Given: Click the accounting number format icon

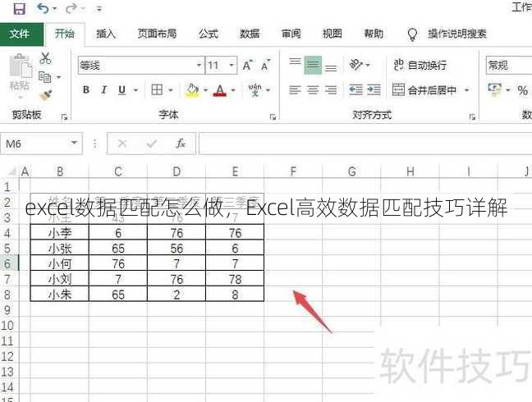Looking at the screenshot, I should (495, 89).
